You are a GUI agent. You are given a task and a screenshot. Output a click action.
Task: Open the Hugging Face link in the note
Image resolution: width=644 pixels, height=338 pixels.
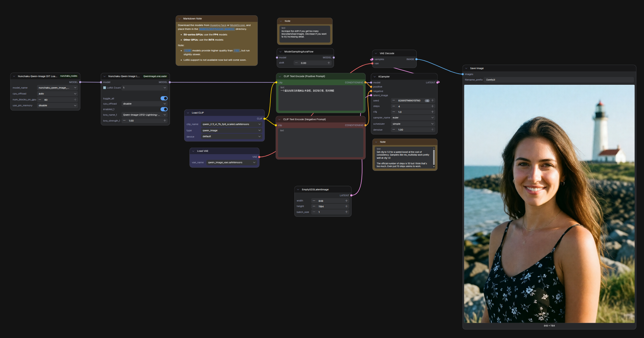point(218,25)
